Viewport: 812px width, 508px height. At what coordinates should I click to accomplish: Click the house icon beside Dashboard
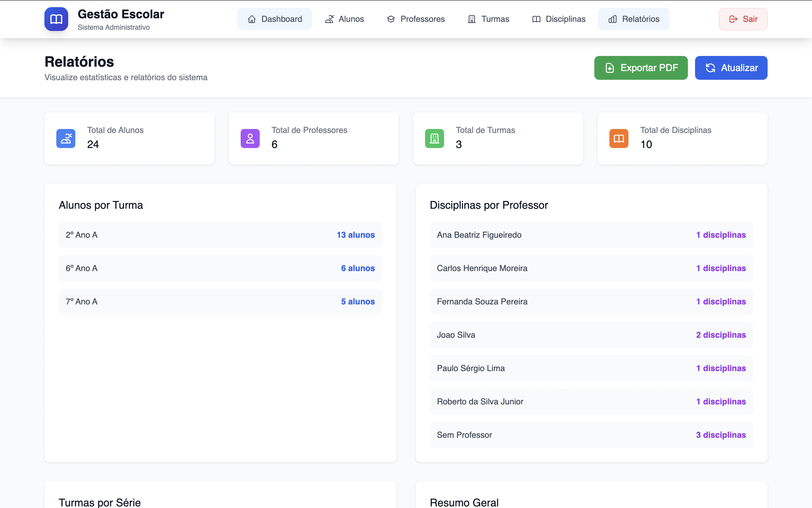[x=252, y=19]
